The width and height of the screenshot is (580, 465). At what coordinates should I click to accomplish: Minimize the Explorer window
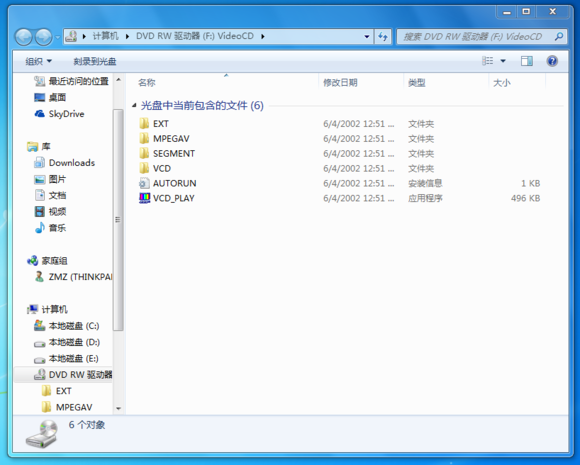[507, 12]
